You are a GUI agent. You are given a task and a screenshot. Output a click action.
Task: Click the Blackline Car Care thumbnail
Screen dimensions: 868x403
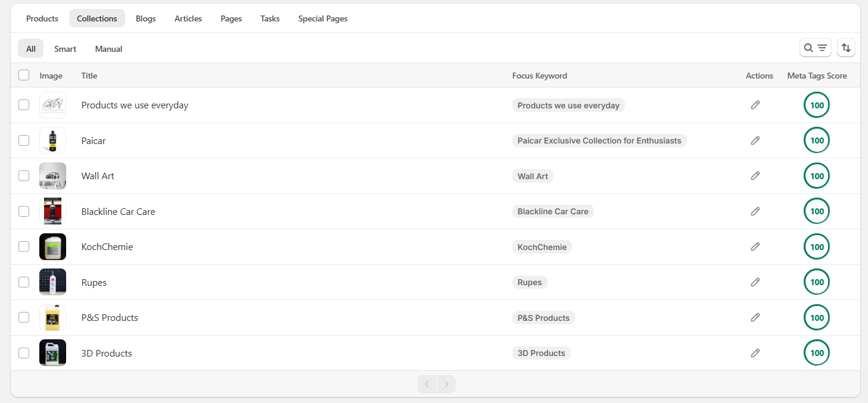pyautogui.click(x=52, y=211)
